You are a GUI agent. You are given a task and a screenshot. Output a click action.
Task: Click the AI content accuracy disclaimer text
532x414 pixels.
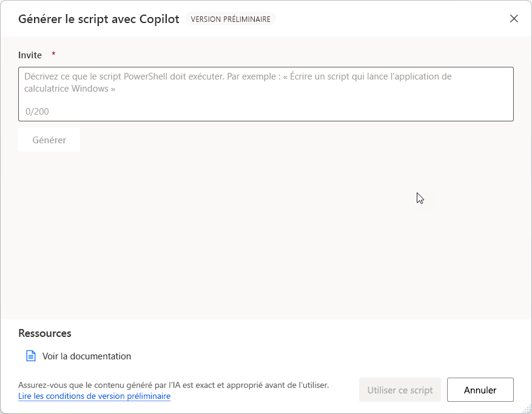pyautogui.click(x=173, y=385)
